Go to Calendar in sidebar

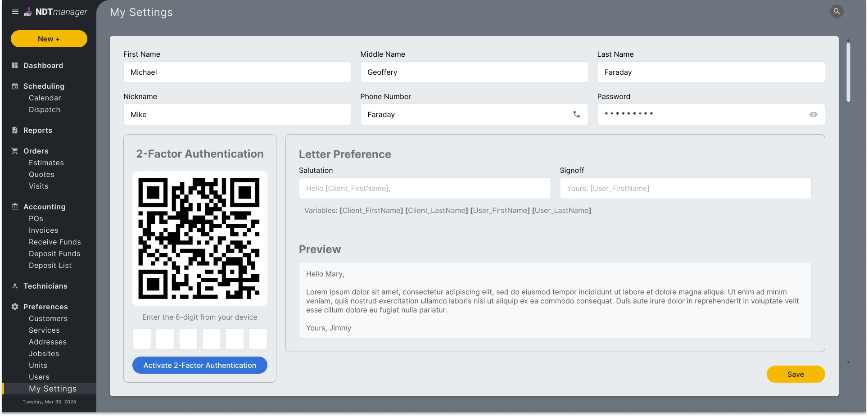pyautogui.click(x=45, y=98)
